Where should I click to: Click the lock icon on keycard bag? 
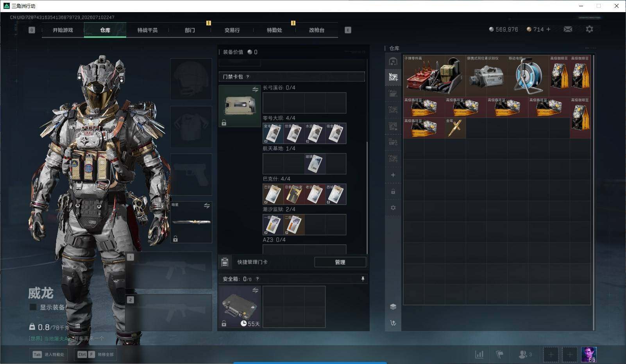(x=224, y=123)
